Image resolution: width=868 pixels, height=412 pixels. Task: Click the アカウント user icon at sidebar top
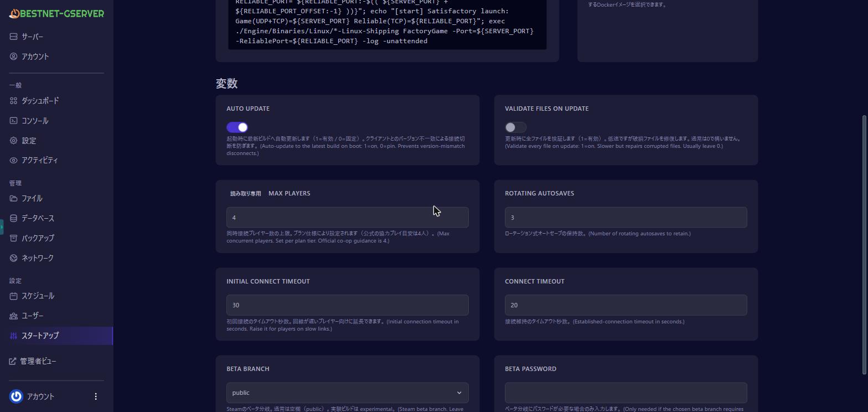tap(14, 56)
